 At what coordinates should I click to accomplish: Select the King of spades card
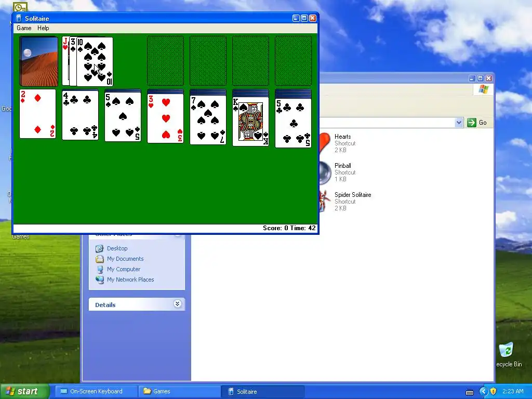pyautogui.click(x=251, y=122)
